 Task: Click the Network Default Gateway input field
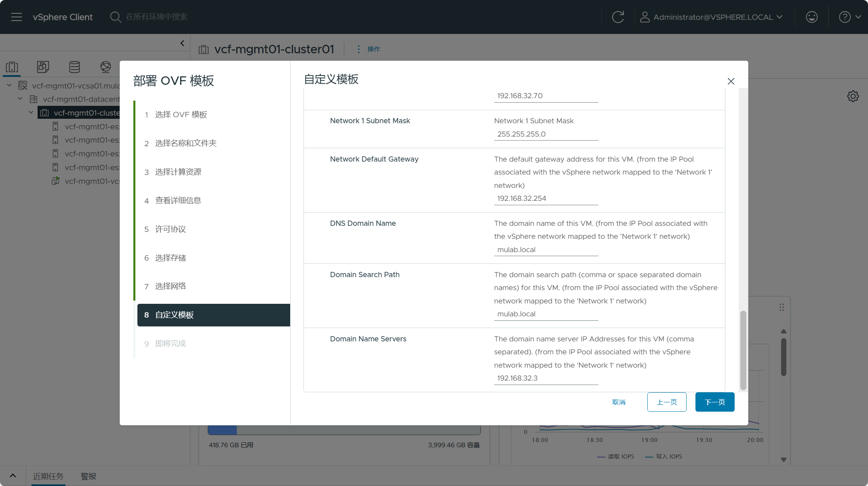coord(546,198)
